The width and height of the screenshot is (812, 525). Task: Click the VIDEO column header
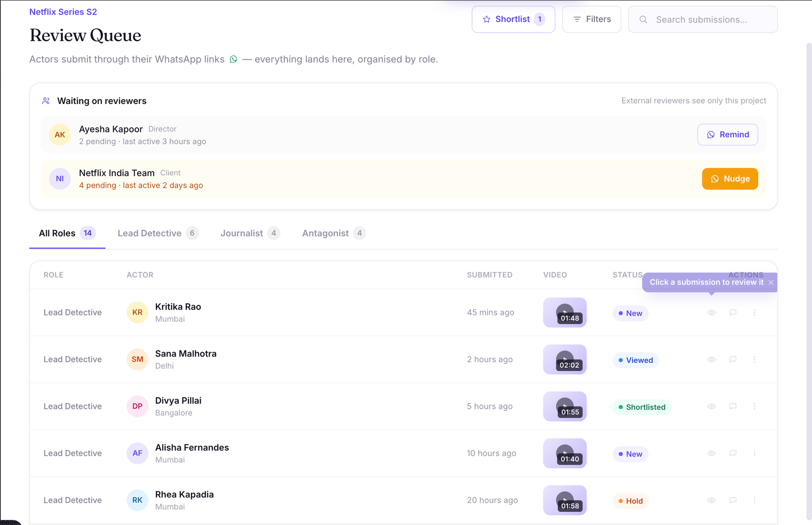click(x=555, y=275)
